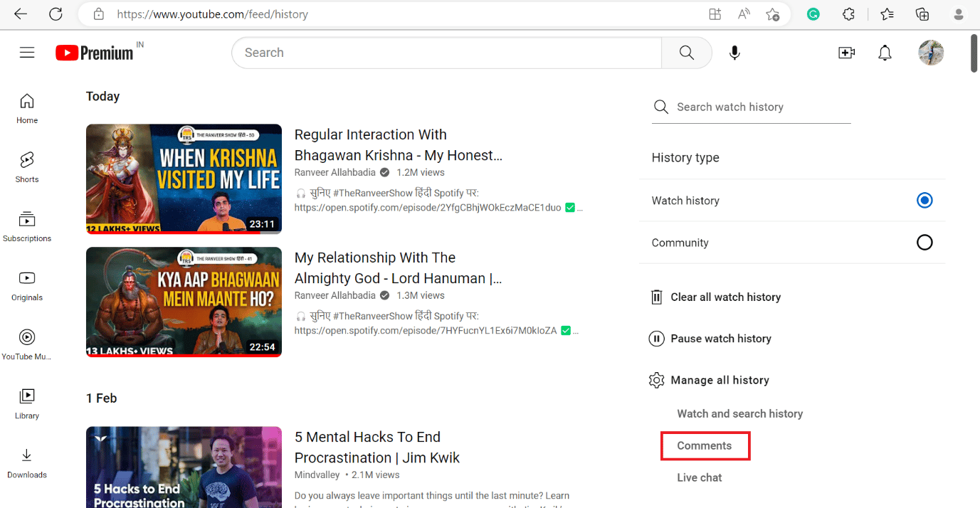Open the Downloads section in sidebar
The height and width of the screenshot is (508, 980).
pyautogui.click(x=26, y=462)
